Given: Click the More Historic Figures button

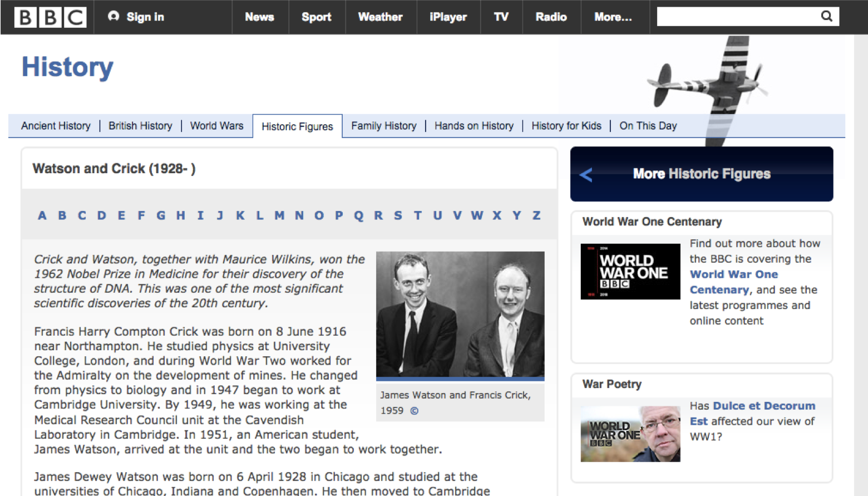Looking at the screenshot, I should click(702, 174).
